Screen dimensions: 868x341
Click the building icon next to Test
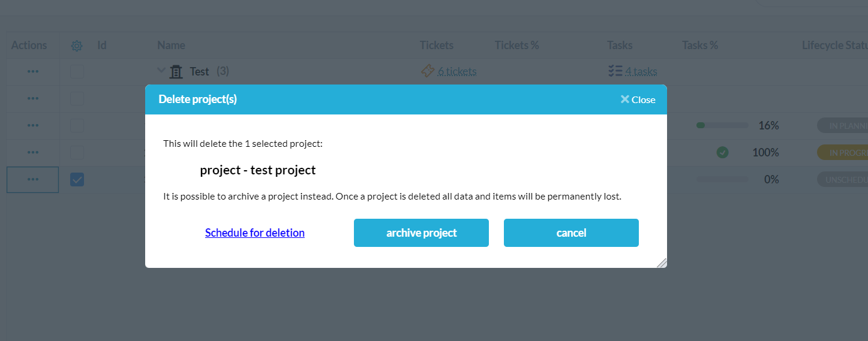[176, 72]
